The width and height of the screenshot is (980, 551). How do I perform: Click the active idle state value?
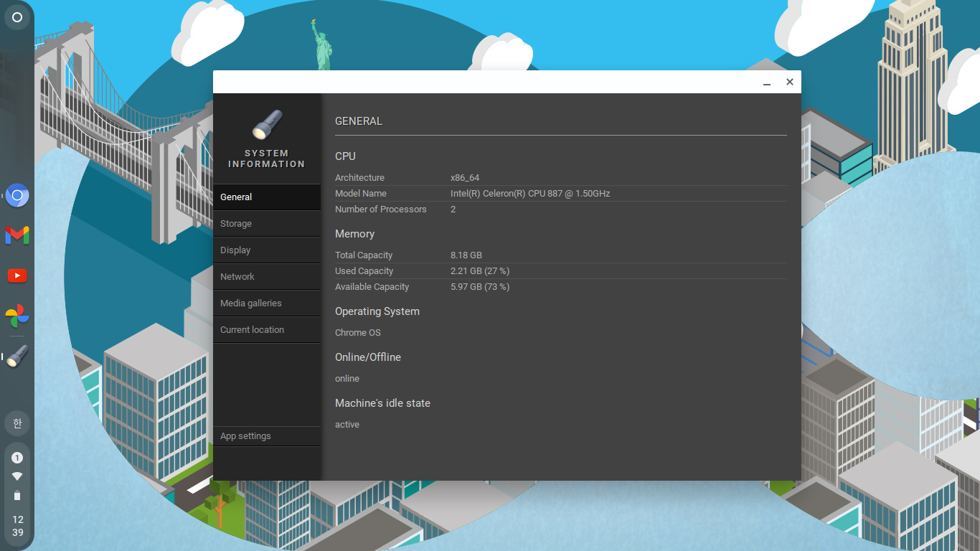[347, 425]
